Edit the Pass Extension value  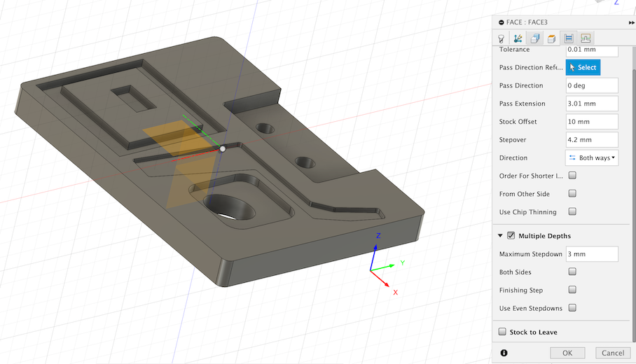click(592, 104)
